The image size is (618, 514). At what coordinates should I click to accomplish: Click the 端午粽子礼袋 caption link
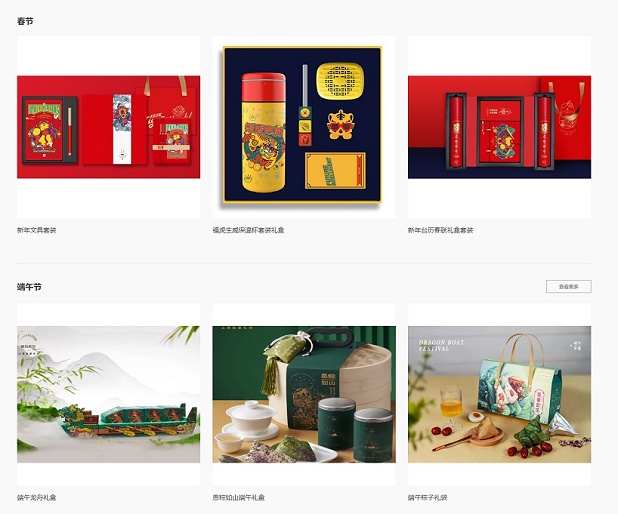coord(428,497)
